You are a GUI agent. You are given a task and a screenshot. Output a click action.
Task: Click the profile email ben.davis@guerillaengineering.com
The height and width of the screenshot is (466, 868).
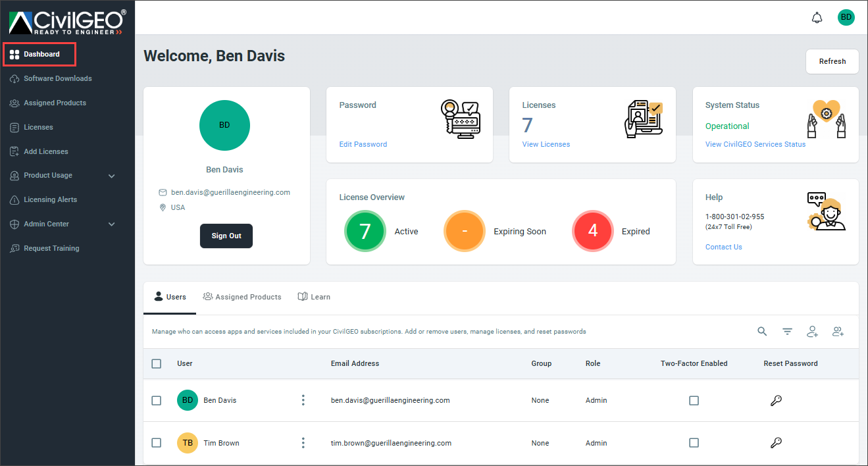pos(230,192)
